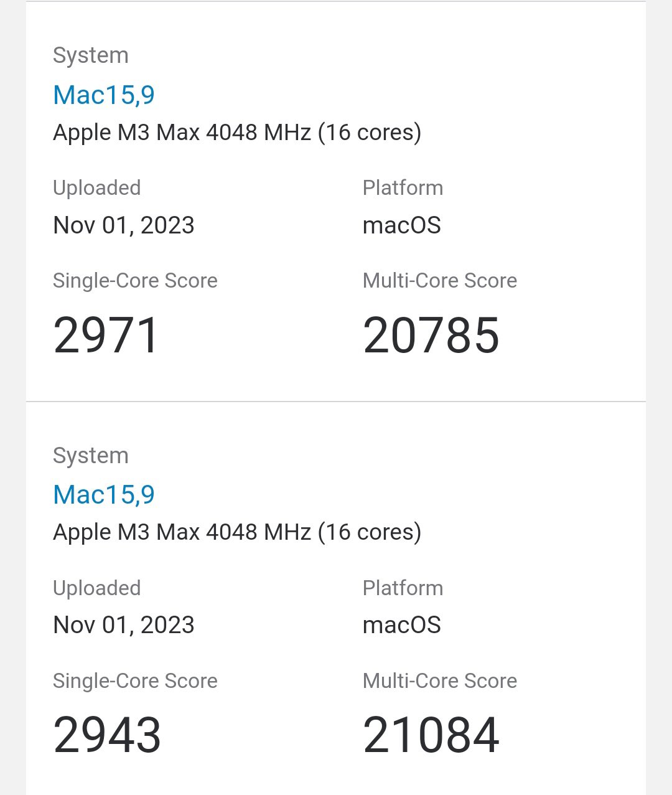Click the Multi-Core Score label above 21084
Image resolution: width=672 pixels, height=795 pixels.
[x=439, y=680]
